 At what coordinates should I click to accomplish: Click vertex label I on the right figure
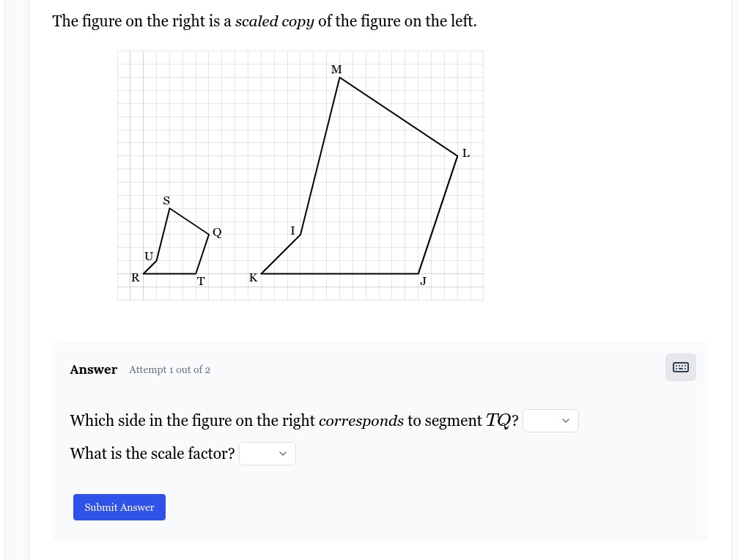coord(292,231)
